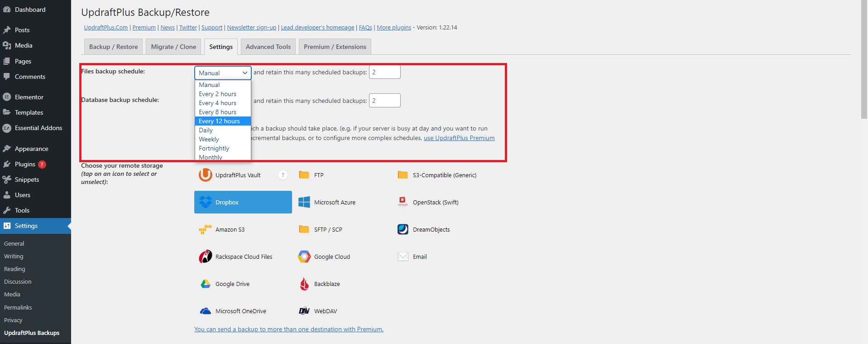The image size is (868, 344).
Task: Open the Newsletter sign-up link
Action: pos(252,28)
